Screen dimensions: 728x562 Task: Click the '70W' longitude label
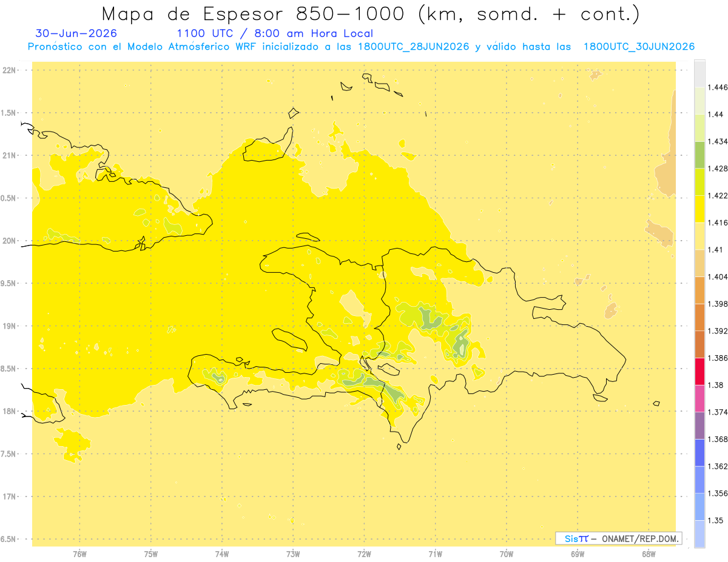(x=507, y=554)
